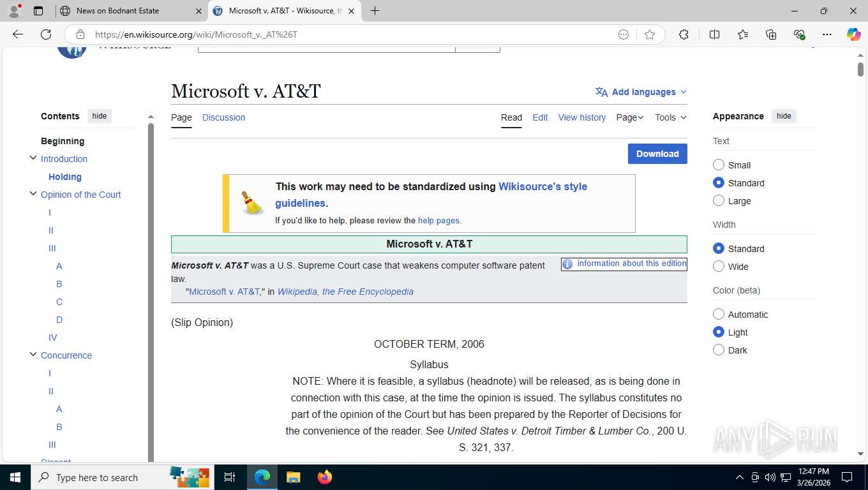
Task: Click the information edition icon
Action: (x=567, y=264)
